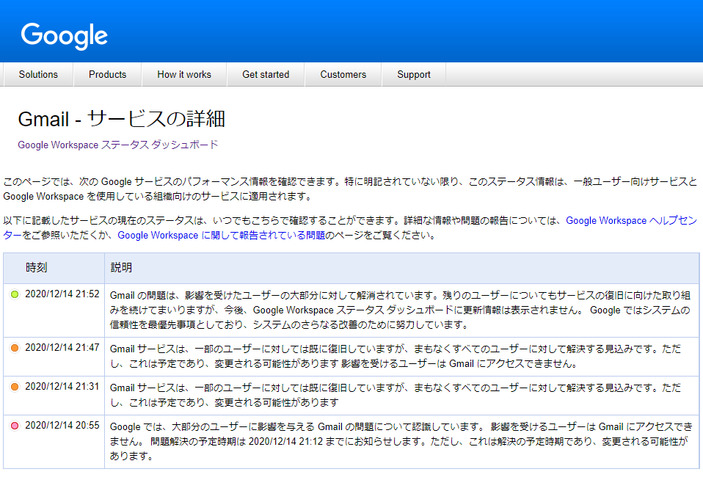Click description text of the 21:31 entry
This screenshot has height=480, width=703.
(x=395, y=395)
